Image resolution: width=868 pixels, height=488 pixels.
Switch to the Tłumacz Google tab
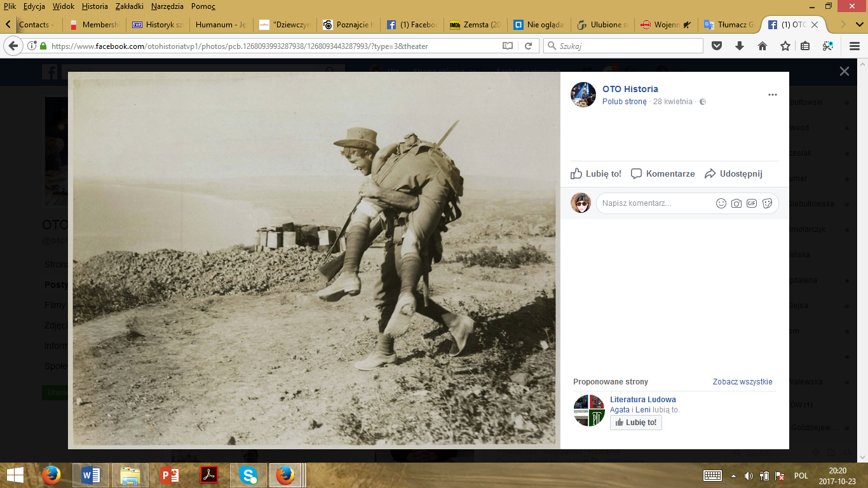pyautogui.click(x=729, y=25)
